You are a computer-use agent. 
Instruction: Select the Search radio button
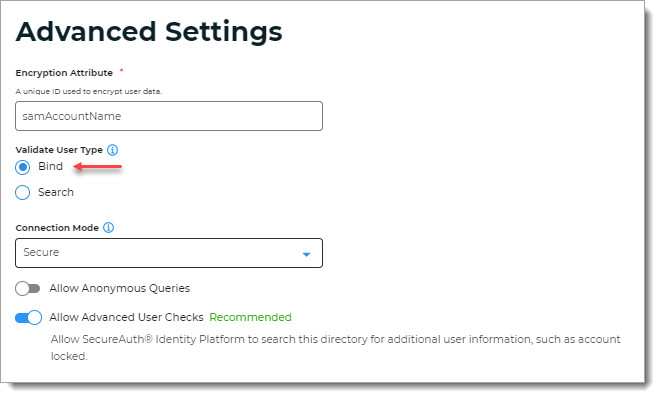pyautogui.click(x=23, y=193)
